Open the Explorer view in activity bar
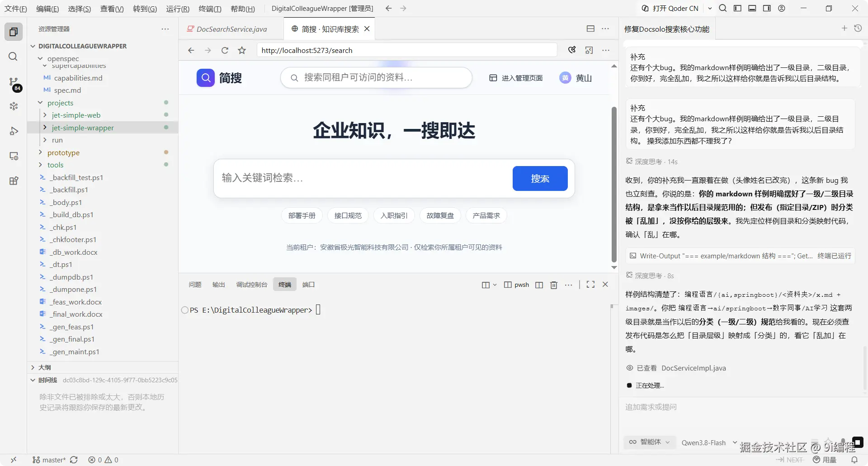The image size is (868, 466). click(14, 32)
